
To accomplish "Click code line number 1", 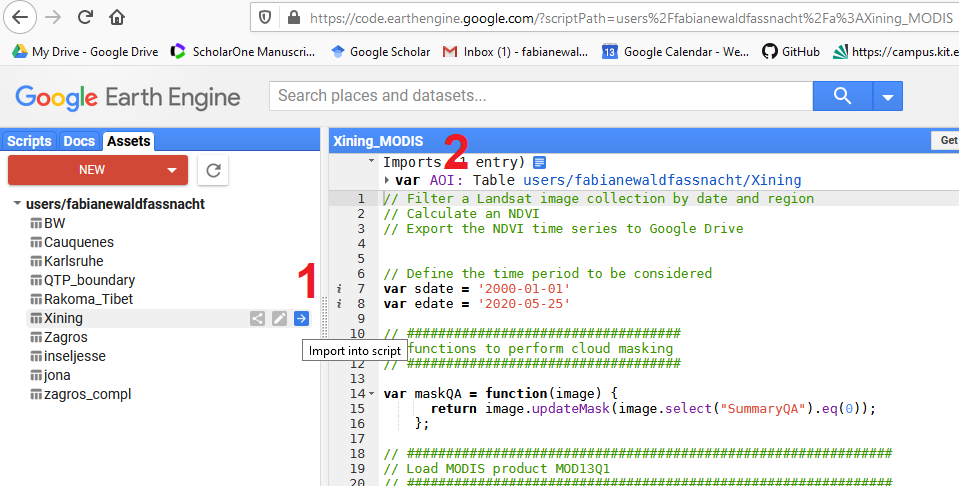I will [x=361, y=199].
